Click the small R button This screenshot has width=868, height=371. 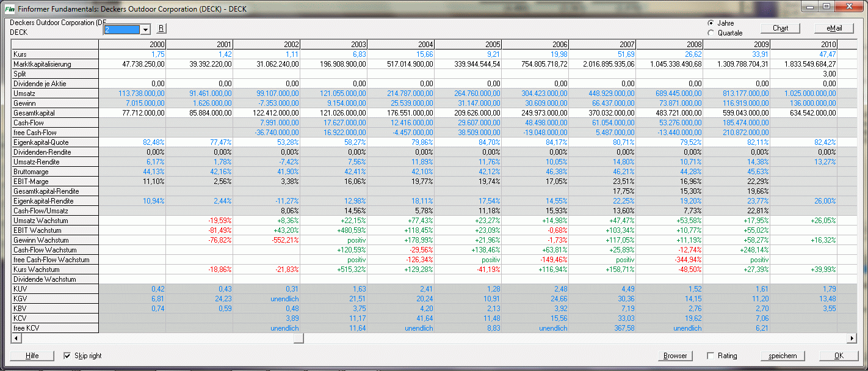(161, 28)
